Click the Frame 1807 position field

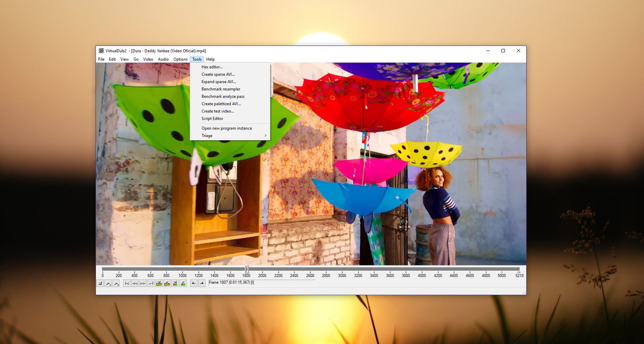point(262,283)
